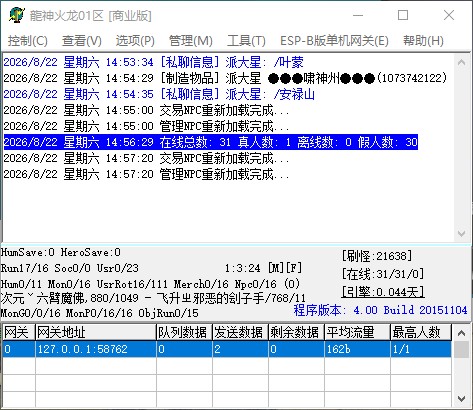Click the 平均流量 column header
The image size is (473, 410).
click(357, 332)
